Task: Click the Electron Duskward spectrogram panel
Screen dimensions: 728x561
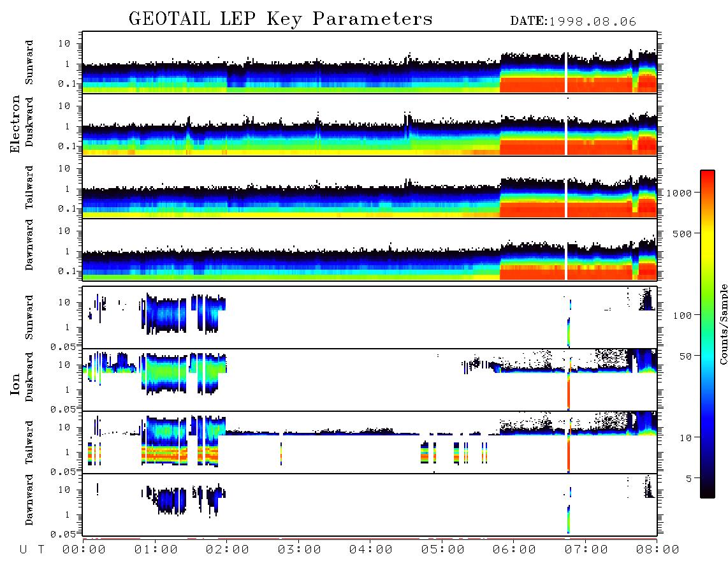Action: [x=370, y=124]
